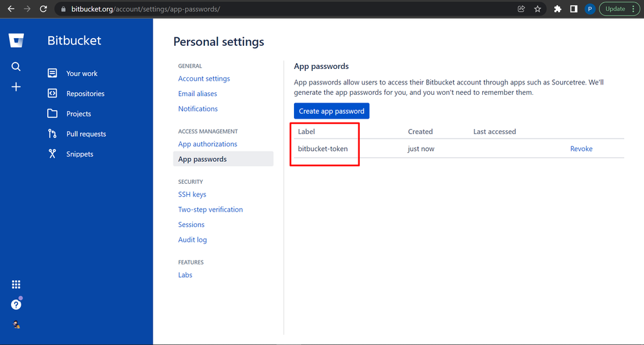Click the Chrome Update button
Screen dimensions: 644x345
pos(615,9)
